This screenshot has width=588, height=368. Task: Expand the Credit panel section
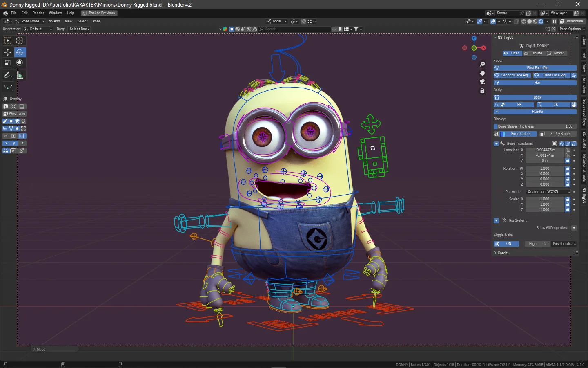(x=502, y=253)
